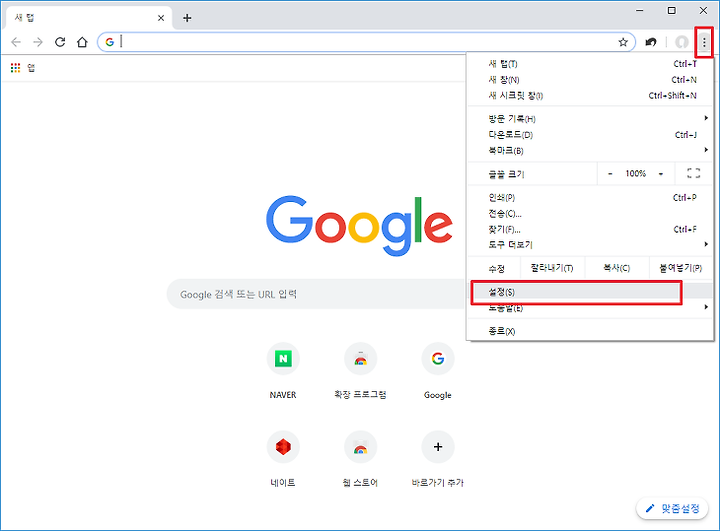Screen dimensions: 720x531
Task: Select 종료(X) menu item
Action: click(590, 331)
